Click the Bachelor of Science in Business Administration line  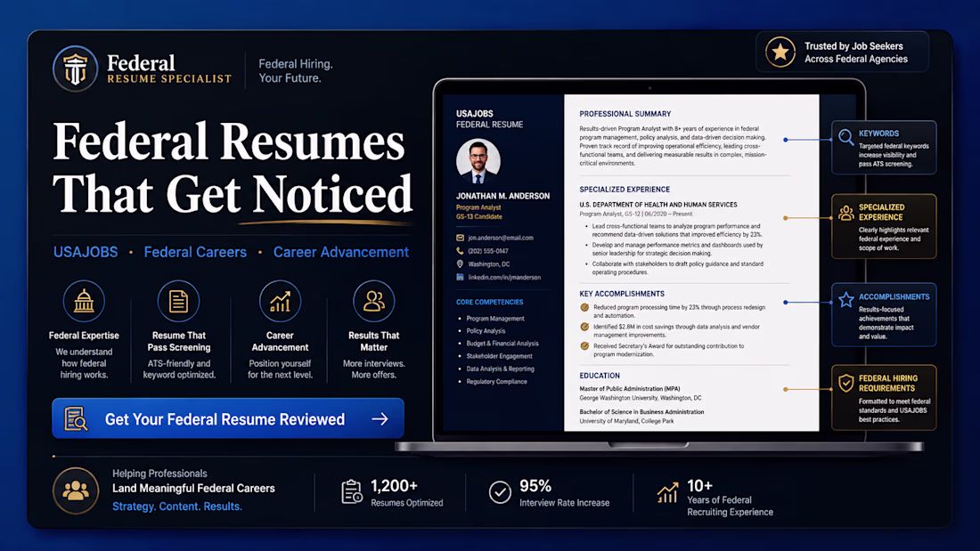(x=641, y=412)
